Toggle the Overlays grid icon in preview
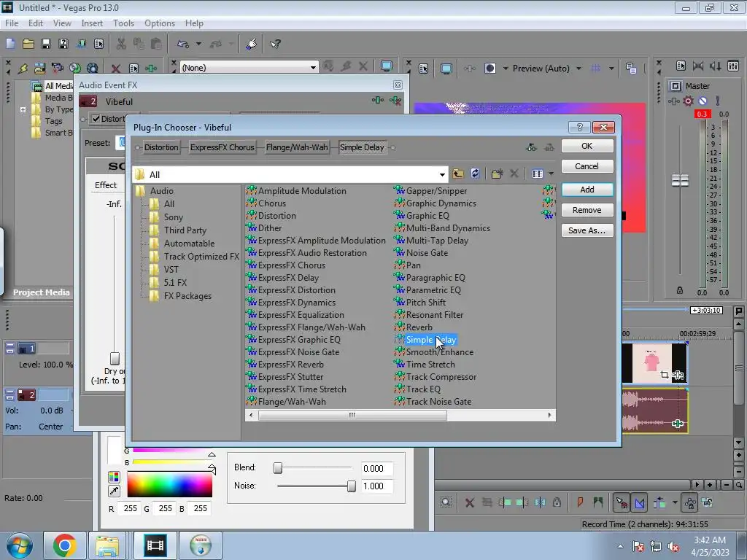Screen dimensions: 747x560 tap(595, 68)
